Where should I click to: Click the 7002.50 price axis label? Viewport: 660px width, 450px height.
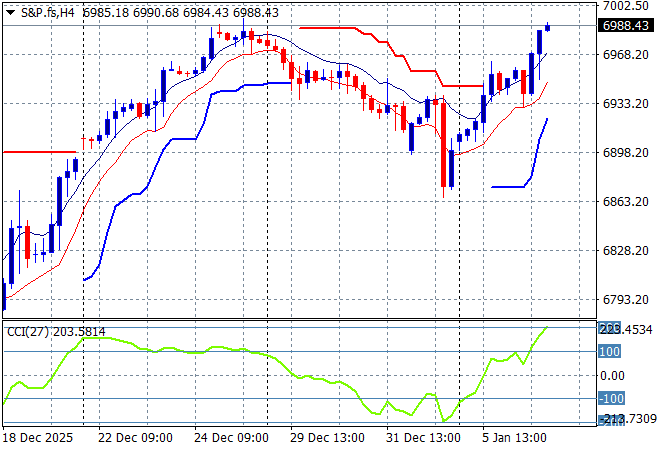[x=628, y=6]
